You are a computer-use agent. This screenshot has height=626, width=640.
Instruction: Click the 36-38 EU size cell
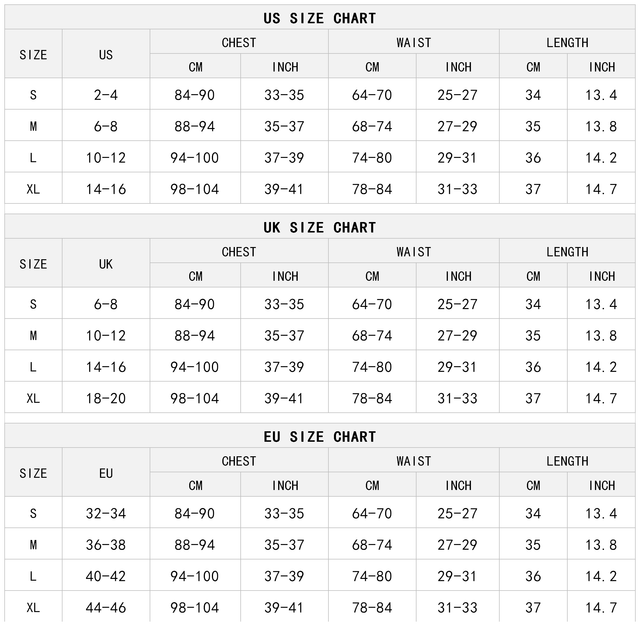tap(106, 545)
